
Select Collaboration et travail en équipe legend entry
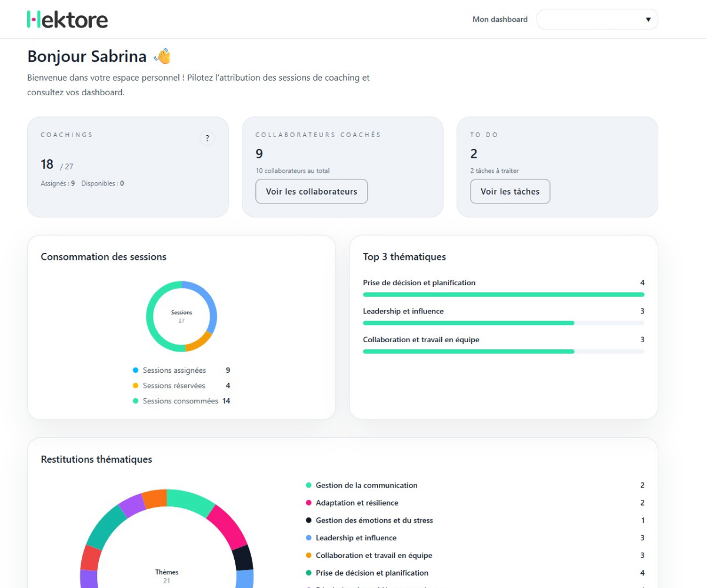[x=374, y=556]
